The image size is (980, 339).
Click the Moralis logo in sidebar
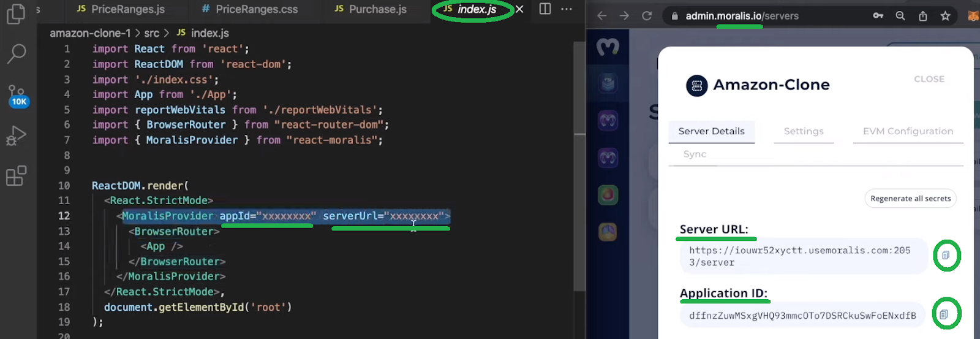(608, 47)
